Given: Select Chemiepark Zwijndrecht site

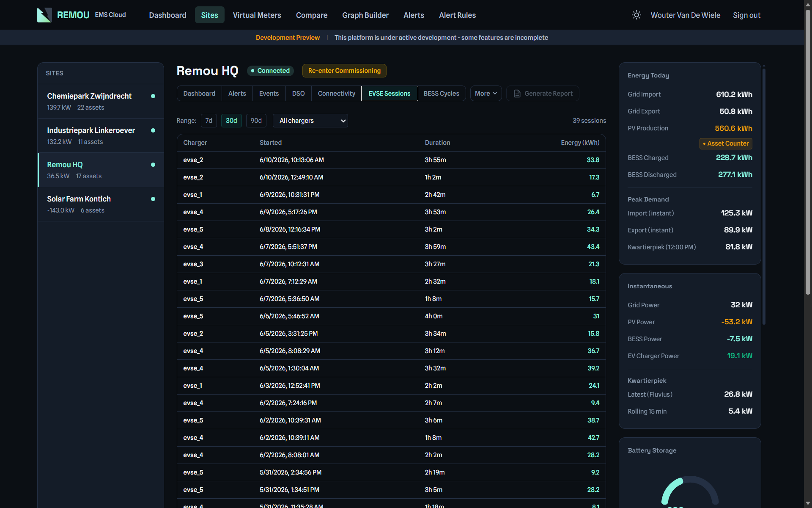Looking at the screenshot, I should click(x=101, y=101).
